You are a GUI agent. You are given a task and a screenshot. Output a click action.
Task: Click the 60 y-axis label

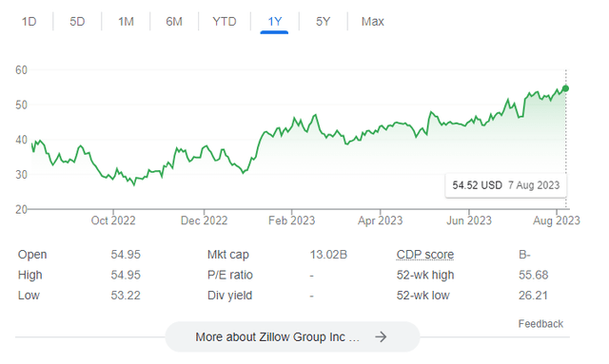(21, 69)
